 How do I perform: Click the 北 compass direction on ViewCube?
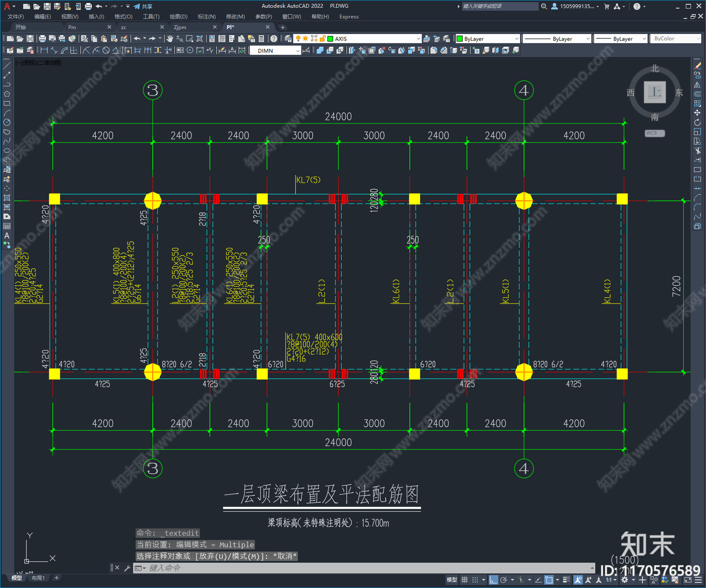[x=655, y=69]
